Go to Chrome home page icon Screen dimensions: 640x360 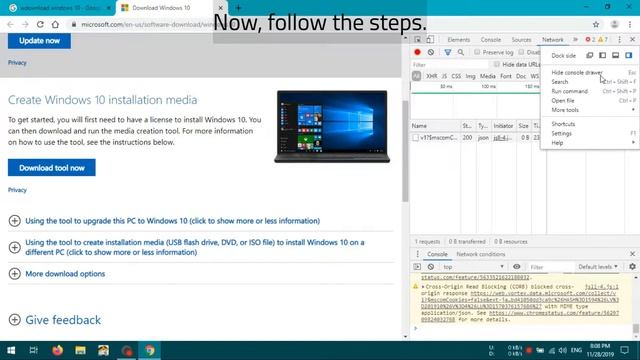[x=55, y=24]
